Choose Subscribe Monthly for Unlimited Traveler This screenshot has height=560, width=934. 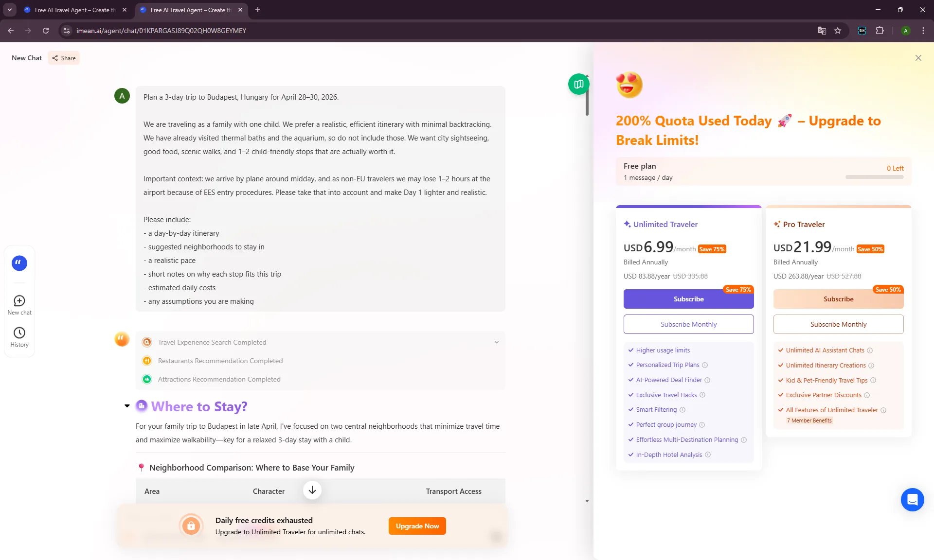pyautogui.click(x=688, y=324)
